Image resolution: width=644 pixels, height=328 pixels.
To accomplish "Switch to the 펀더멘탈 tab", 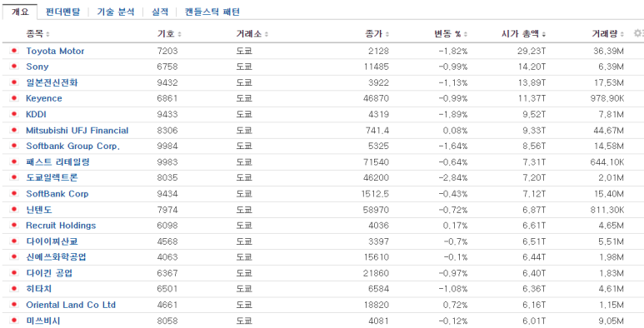I will point(62,12).
